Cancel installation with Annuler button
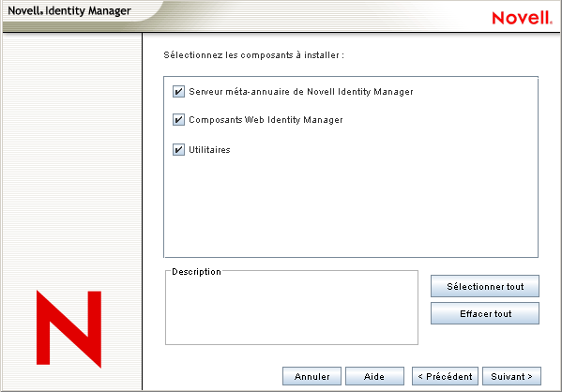The image size is (562, 392). [x=311, y=376]
